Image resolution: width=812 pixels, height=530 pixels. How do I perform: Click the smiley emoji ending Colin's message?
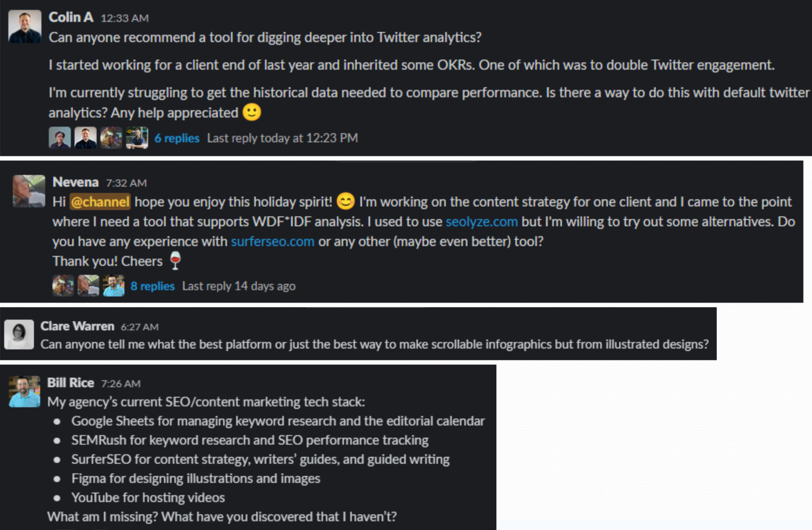tap(252, 112)
